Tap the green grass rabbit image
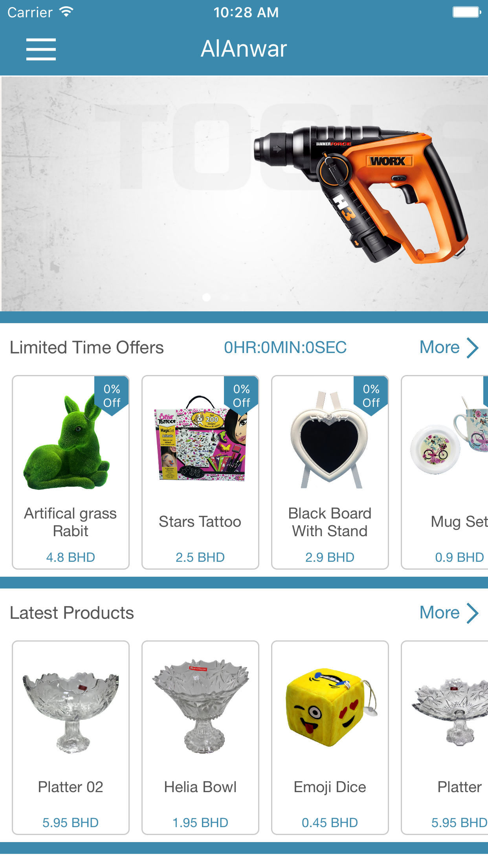488x868 pixels. pyautogui.click(x=67, y=442)
